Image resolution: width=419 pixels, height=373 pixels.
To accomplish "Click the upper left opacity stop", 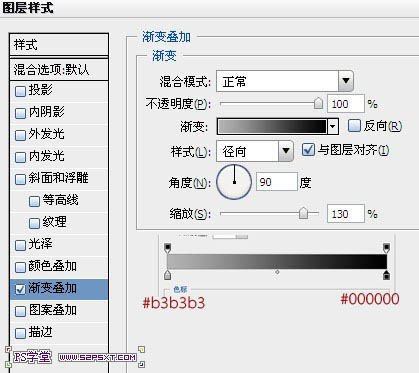I will tap(168, 248).
